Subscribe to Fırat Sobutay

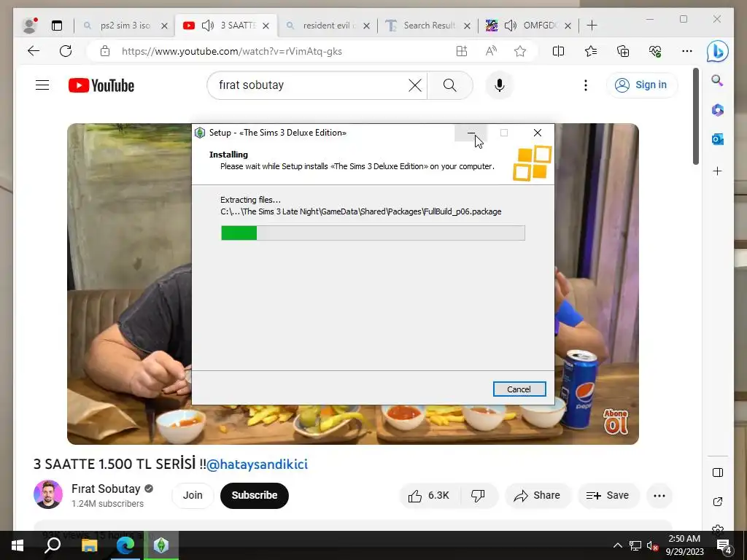(x=255, y=496)
